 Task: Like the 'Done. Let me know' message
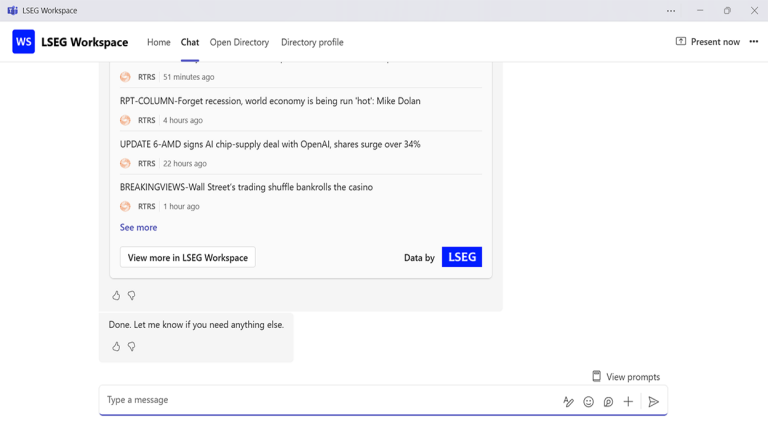coord(116,346)
